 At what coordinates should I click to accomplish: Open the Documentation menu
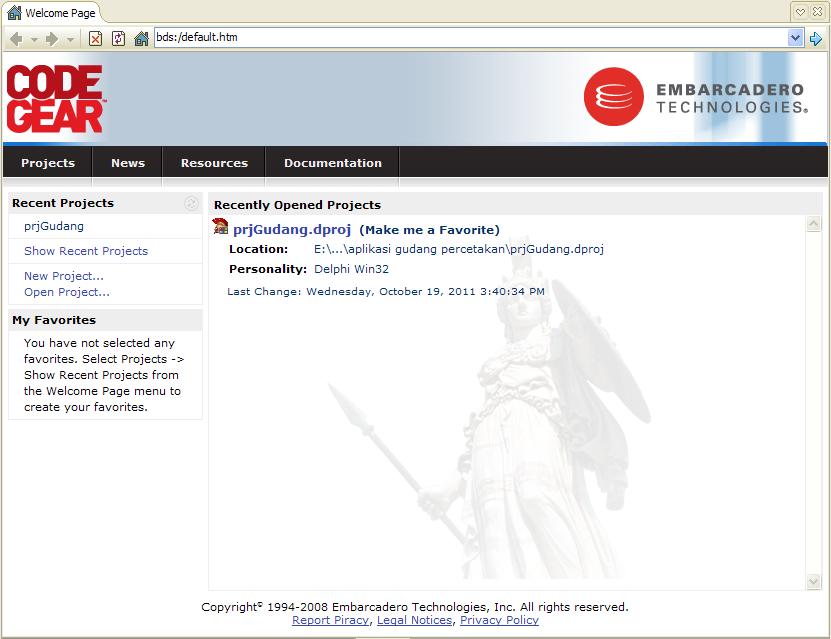pyautogui.click(x=332, y=162)
